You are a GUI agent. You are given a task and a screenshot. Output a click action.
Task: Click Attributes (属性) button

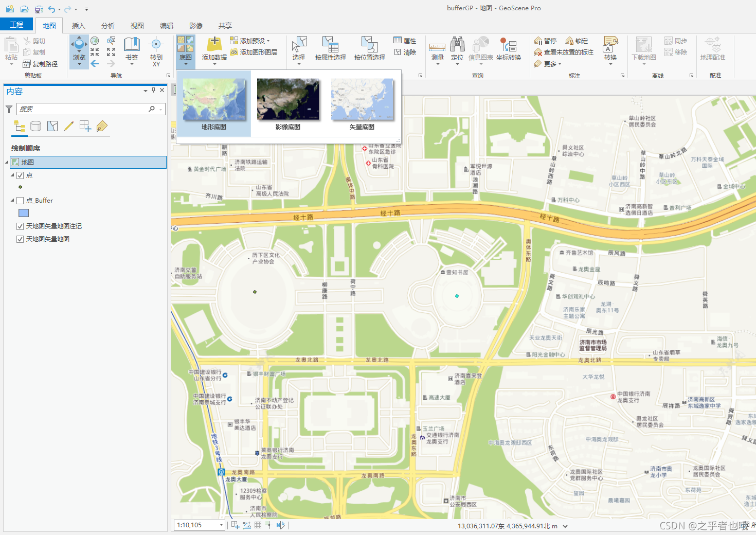[x=405, y=41]
